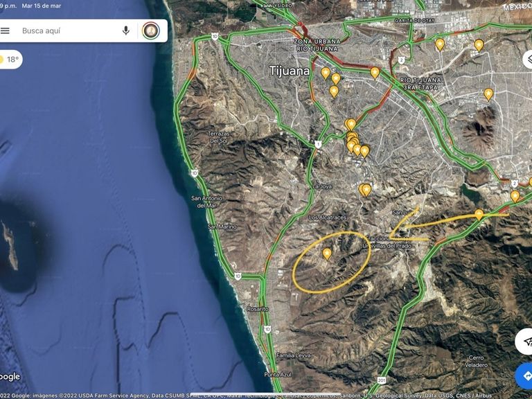Tap the microphone voice search icon
The height and width of the screenshot is (399, 532).
click(x=126, y=31)
